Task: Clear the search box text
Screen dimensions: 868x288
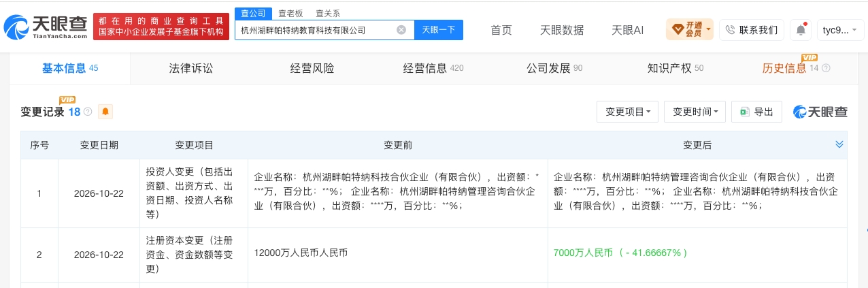Action: tap(401, 30)
